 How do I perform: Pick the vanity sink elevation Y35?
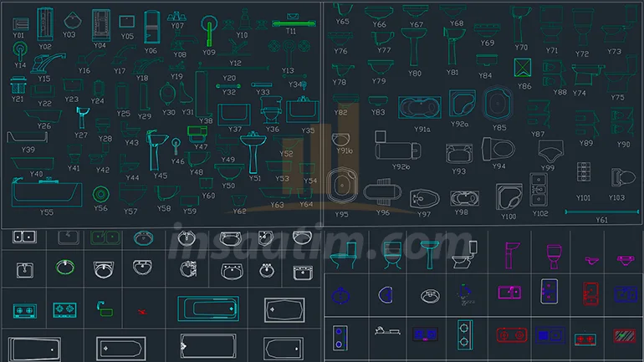[303, 110]
